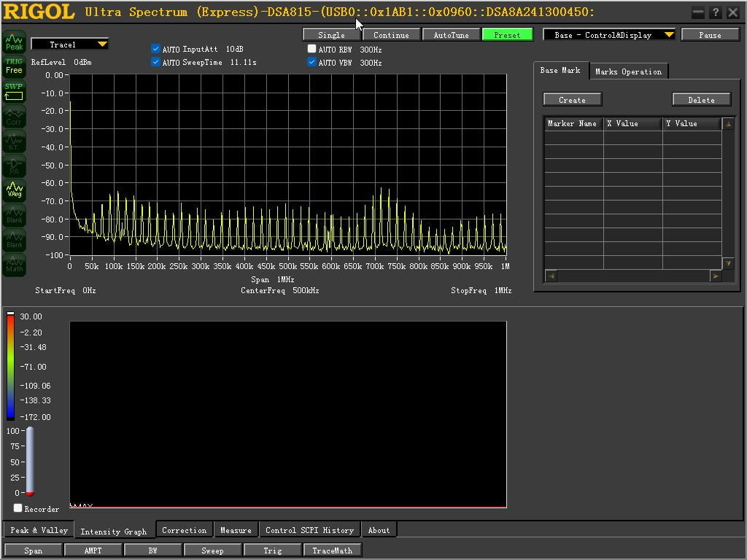Minimize the Ultra Spectrum window
The height and width of the screenshot is (560, 747).
coord(698,13)
